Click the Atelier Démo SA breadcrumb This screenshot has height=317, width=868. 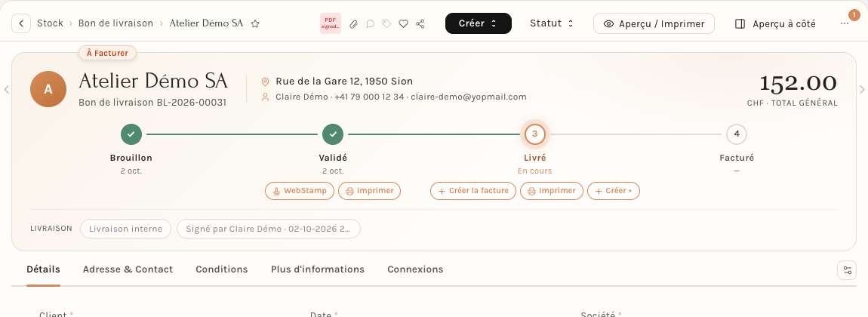[x=207, y=24]
